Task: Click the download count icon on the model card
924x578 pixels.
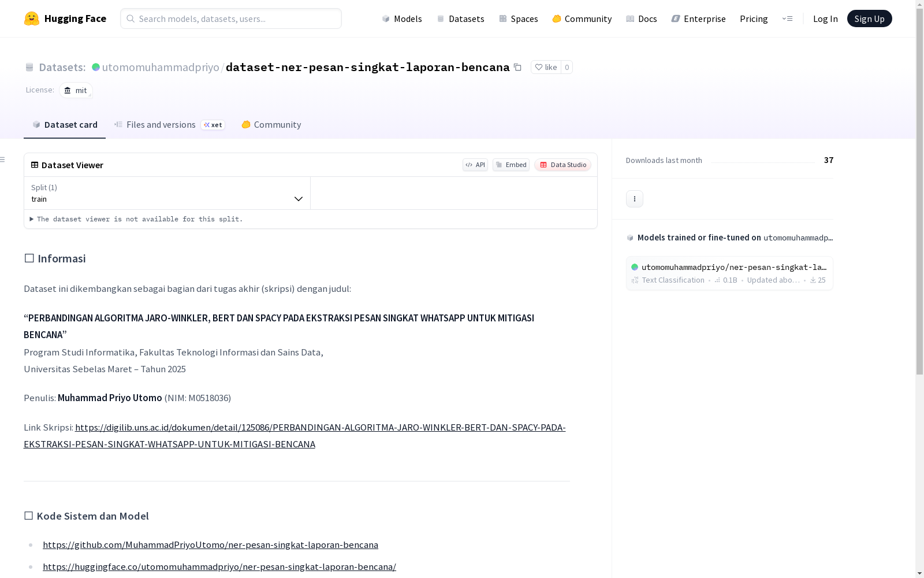Action: pos(813,280)
